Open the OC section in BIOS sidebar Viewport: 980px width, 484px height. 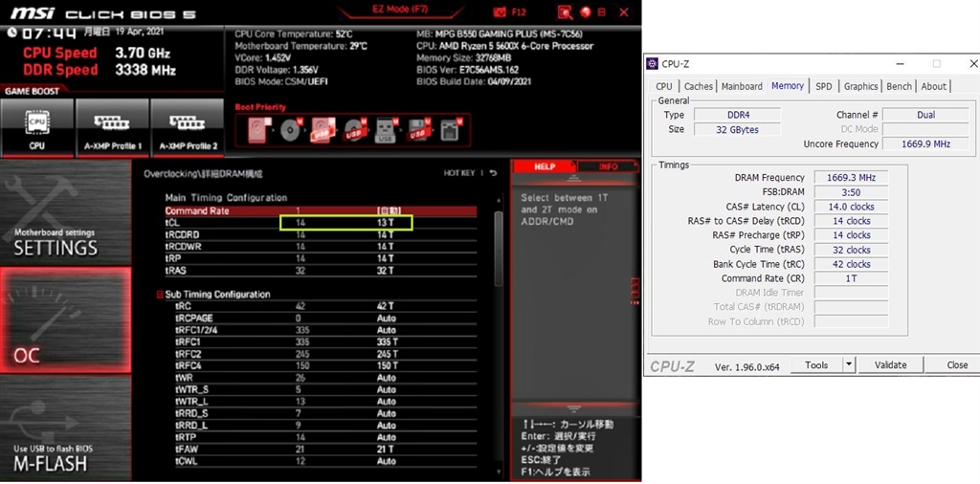coord(66,320)
